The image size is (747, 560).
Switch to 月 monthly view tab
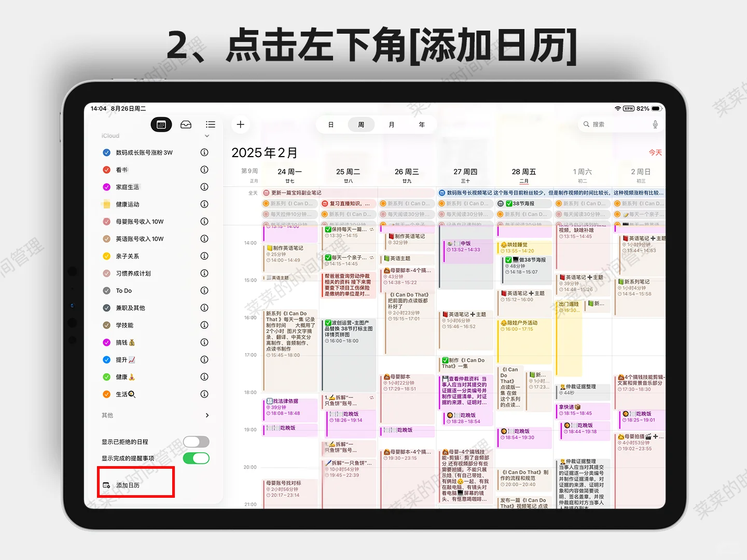[391, 124]
